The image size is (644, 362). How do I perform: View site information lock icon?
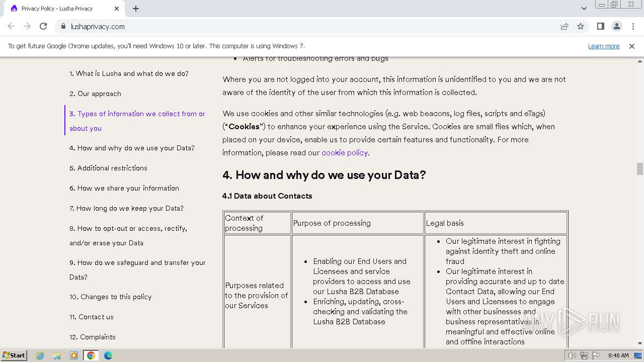[63, 27]
